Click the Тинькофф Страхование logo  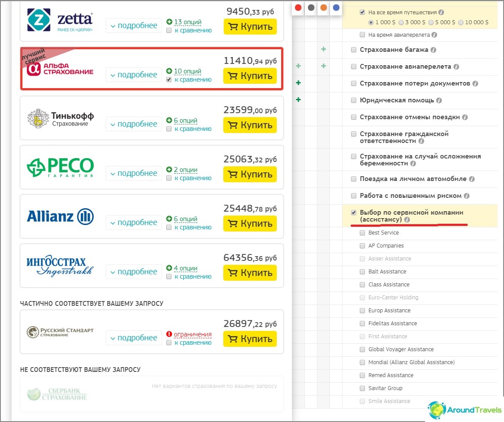click(60, 118)
